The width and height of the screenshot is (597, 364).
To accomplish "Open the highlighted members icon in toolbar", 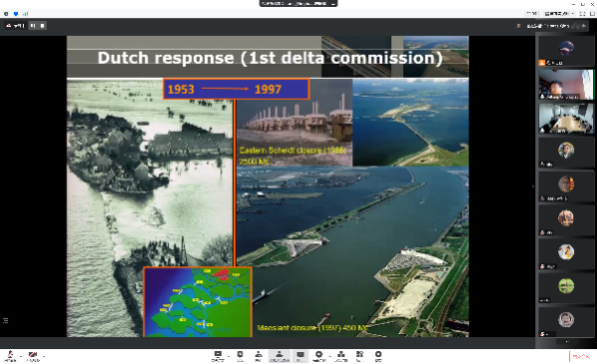I will [x=280, y=356].
